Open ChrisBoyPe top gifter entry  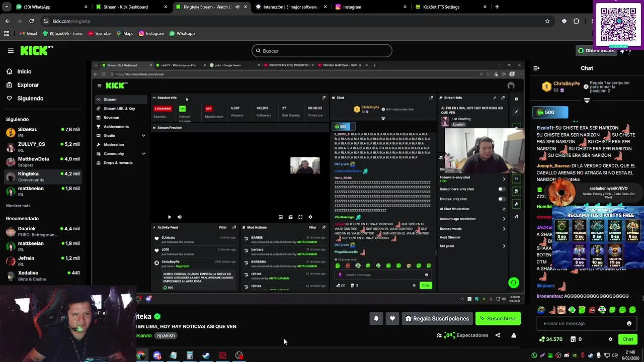pos(561,87)
